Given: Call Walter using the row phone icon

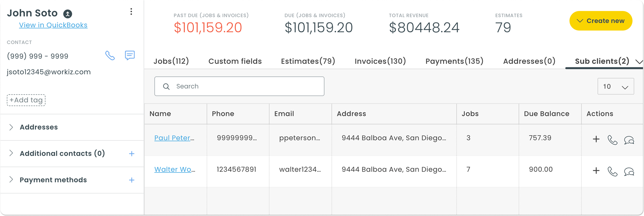Looking at the screenshot, I should click(612, 171).
